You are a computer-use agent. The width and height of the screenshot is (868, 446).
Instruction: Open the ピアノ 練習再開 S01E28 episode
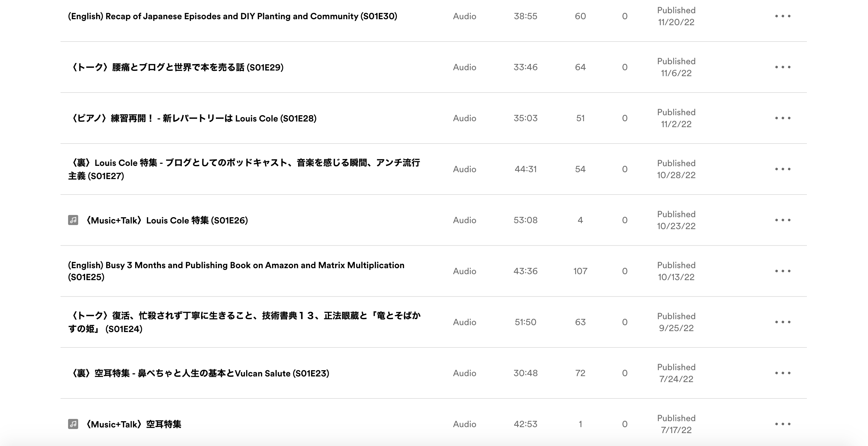click(x=192, y=118)
